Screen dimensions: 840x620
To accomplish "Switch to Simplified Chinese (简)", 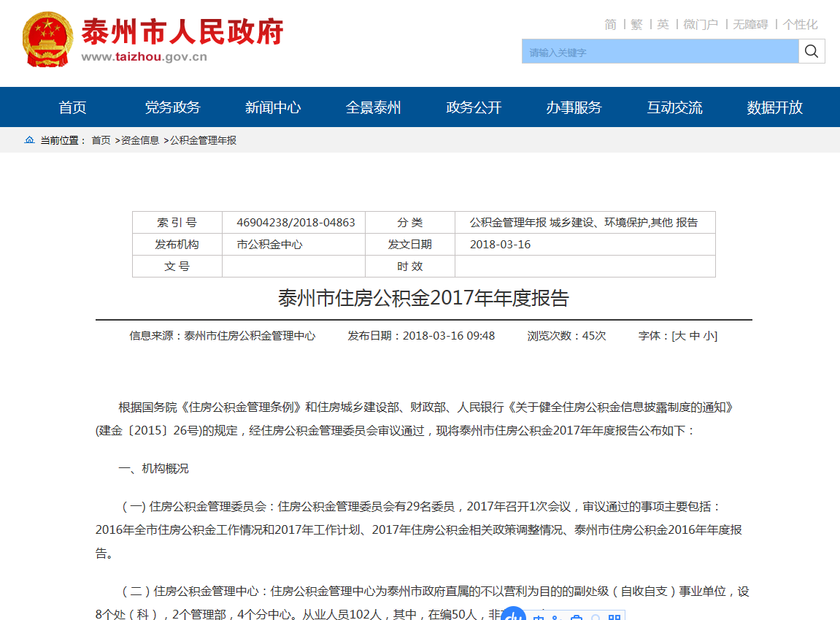I will pos(610,25).
